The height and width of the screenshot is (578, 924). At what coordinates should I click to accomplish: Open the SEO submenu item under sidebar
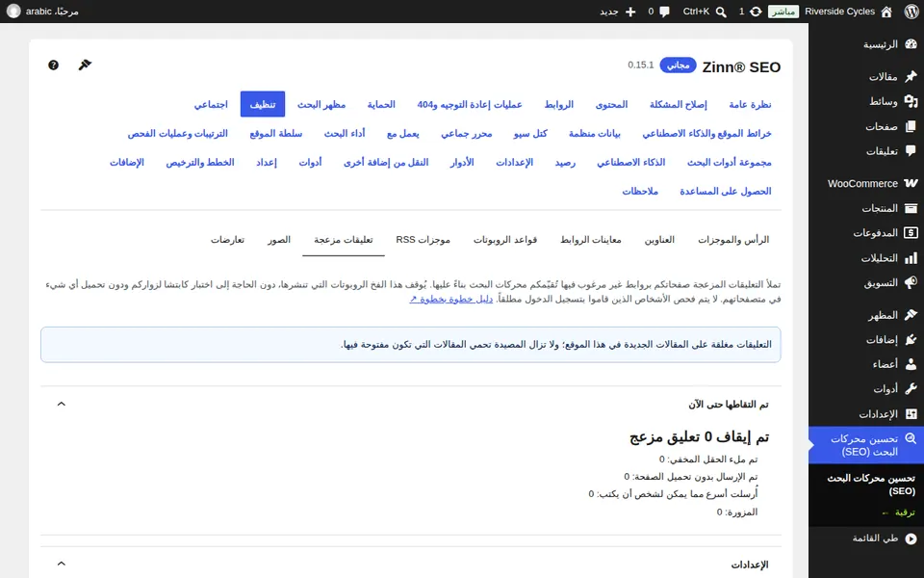tap(871, 485)
